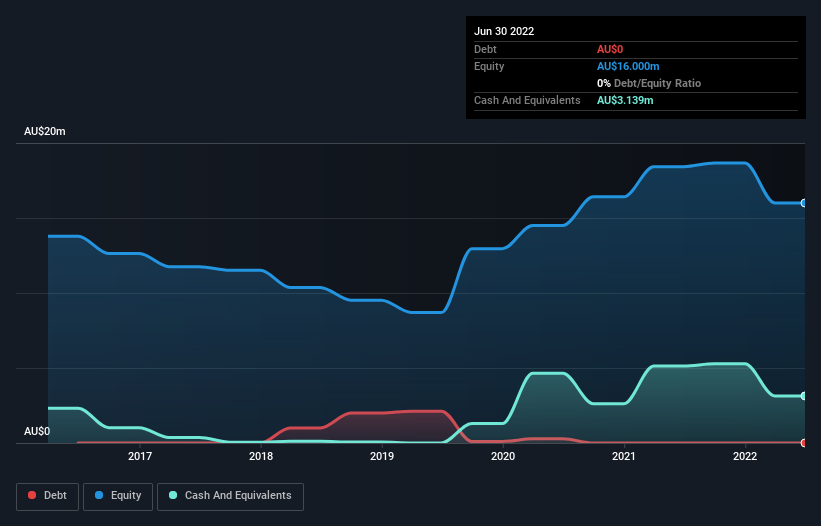Select the red Debt endpoint marker
The width and height of the screenshot is (821, 526).
point(804,443)
